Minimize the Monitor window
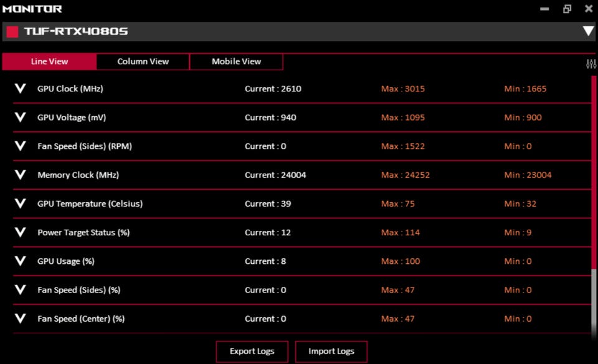The width and height of the screenshot is (598, 364). point(544,9)
